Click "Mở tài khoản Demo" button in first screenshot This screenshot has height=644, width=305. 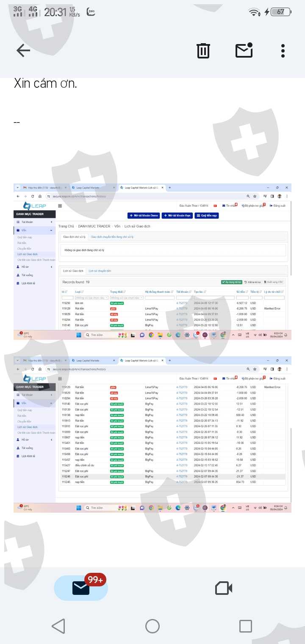click(x=143, y=215)
